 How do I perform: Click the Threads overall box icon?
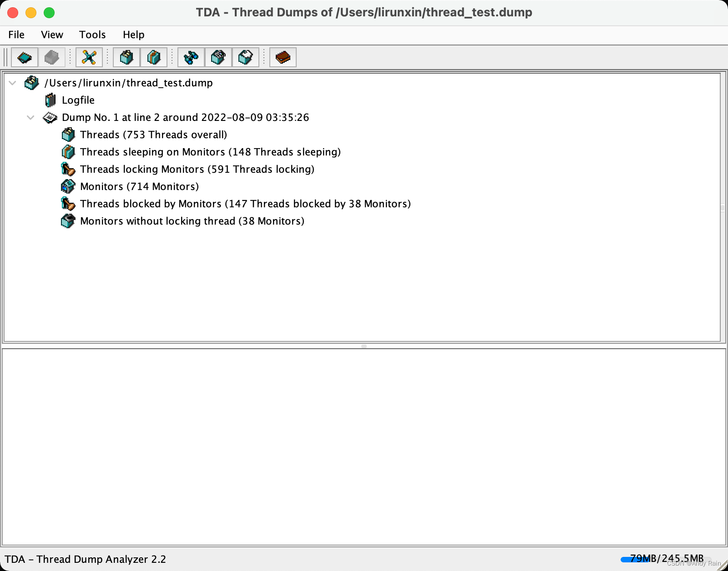point(68,135)
